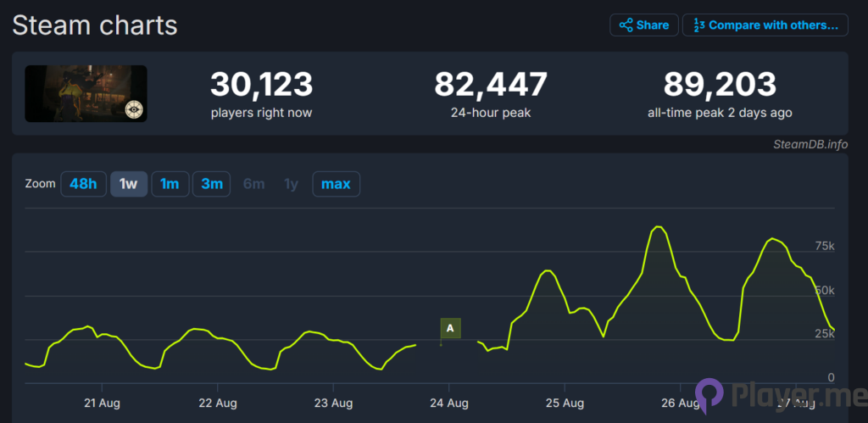Click the 89,203 all-time peak value

(720, 85)
